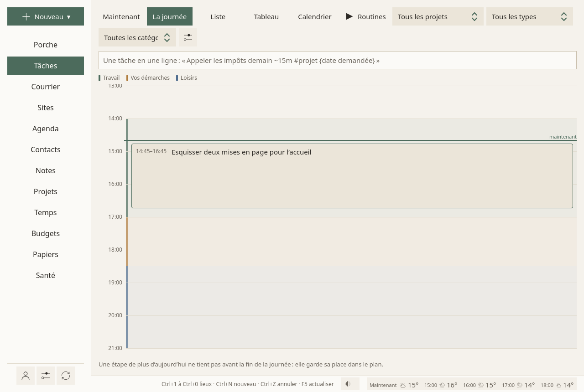Click the current weather cloud icon
This screenshot has height=392, width=584.
coord(403,385)
